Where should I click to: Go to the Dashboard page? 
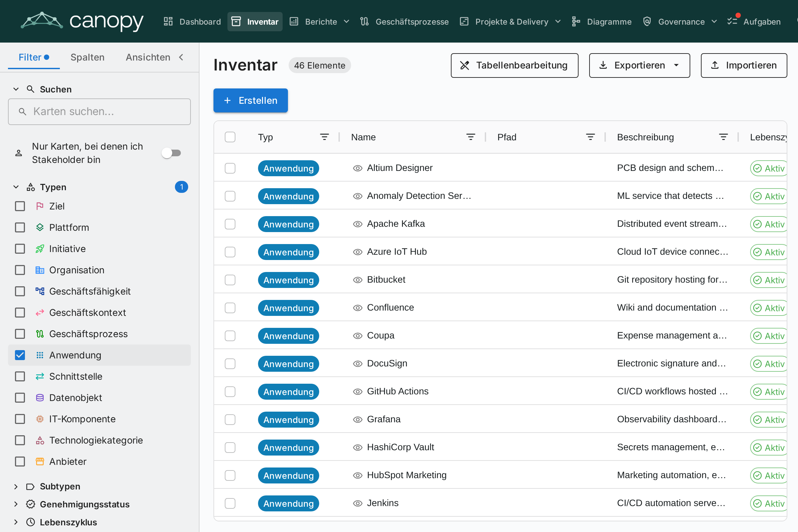click(x=193, y=22)
